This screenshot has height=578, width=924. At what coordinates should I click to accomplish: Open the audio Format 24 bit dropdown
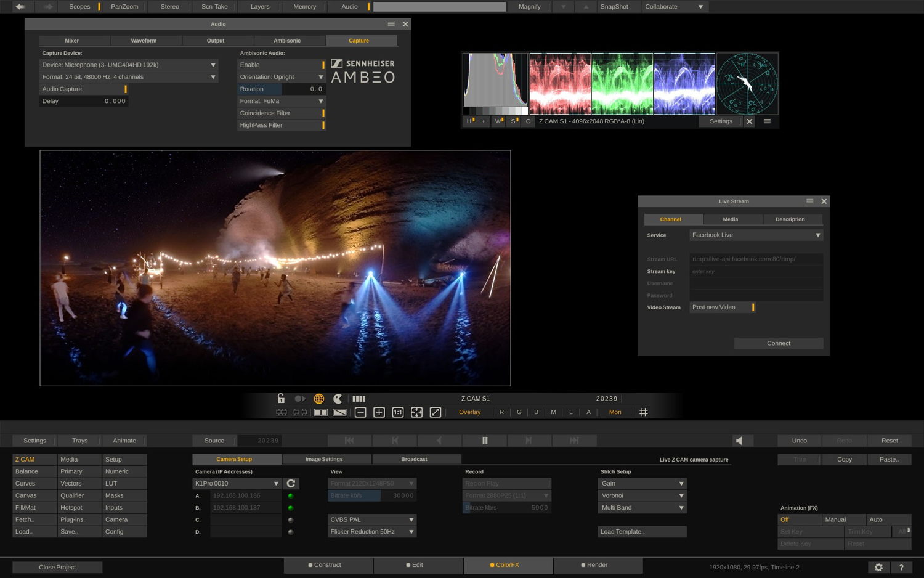click(129, 77)
